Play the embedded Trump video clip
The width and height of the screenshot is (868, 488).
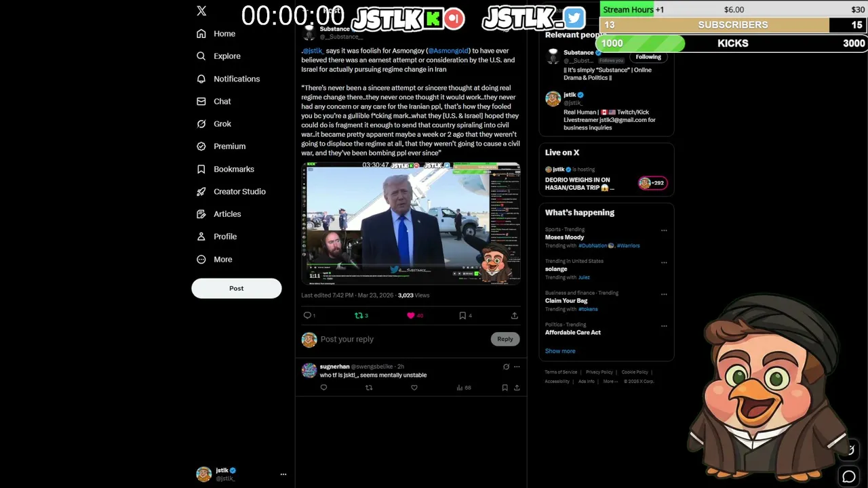(x=411, y=222)
